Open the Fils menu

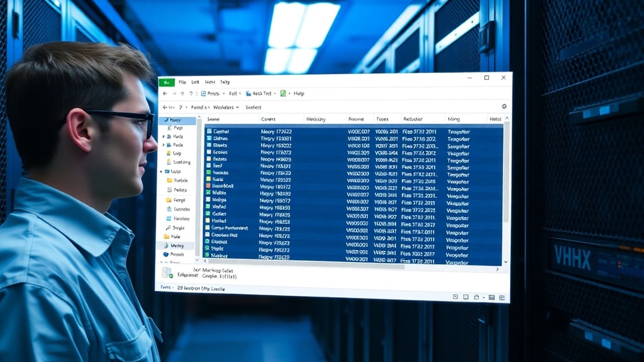[182, 82]
